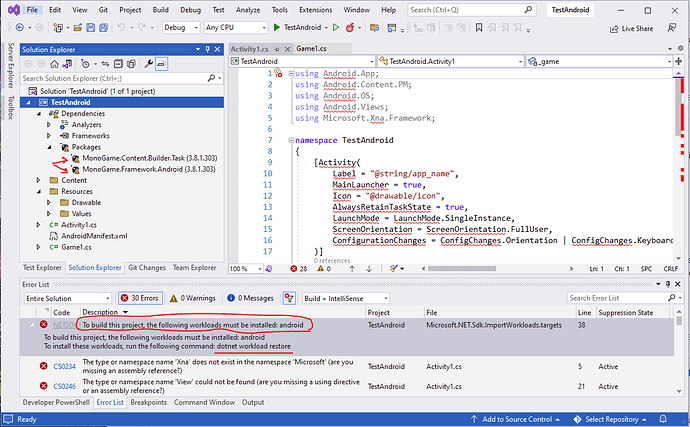The image size is (690, 427).
Task: Click Add to Source Control button
Action: coord(516,419)
